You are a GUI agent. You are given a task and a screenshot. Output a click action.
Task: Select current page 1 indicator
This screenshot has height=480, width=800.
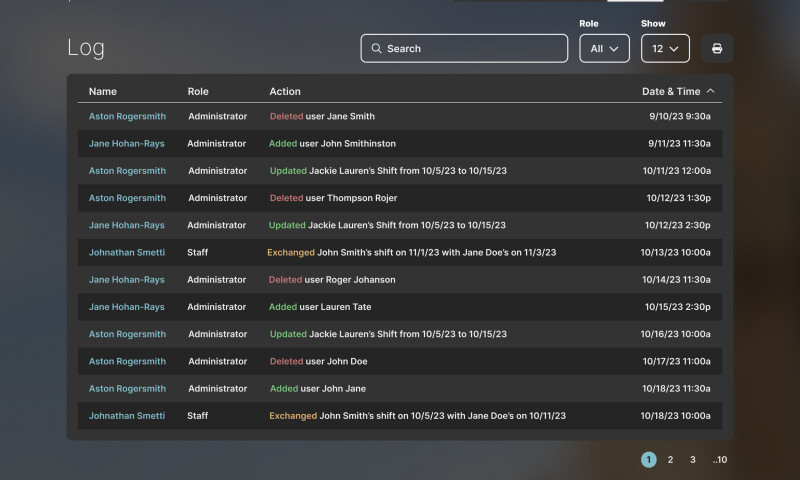click(648, 460)
